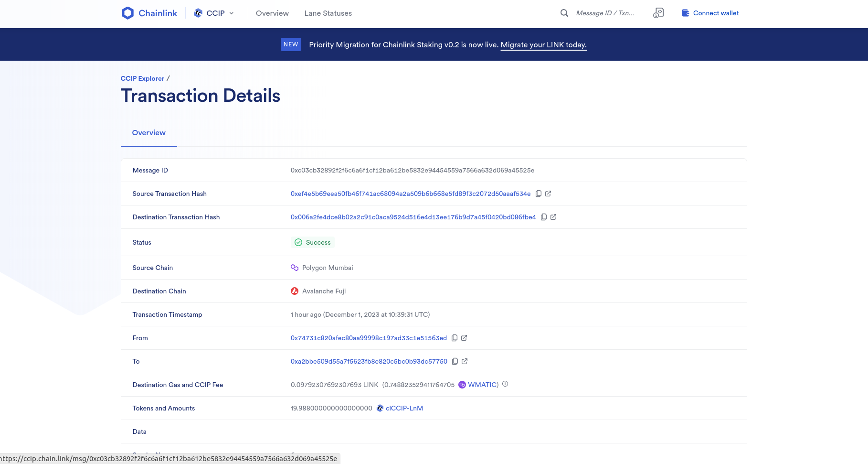This screenshot has width=868, height=464.
Task: Click the Avalanche Fuji chain name
Action: pyautogui.click(x=324, y=291)
